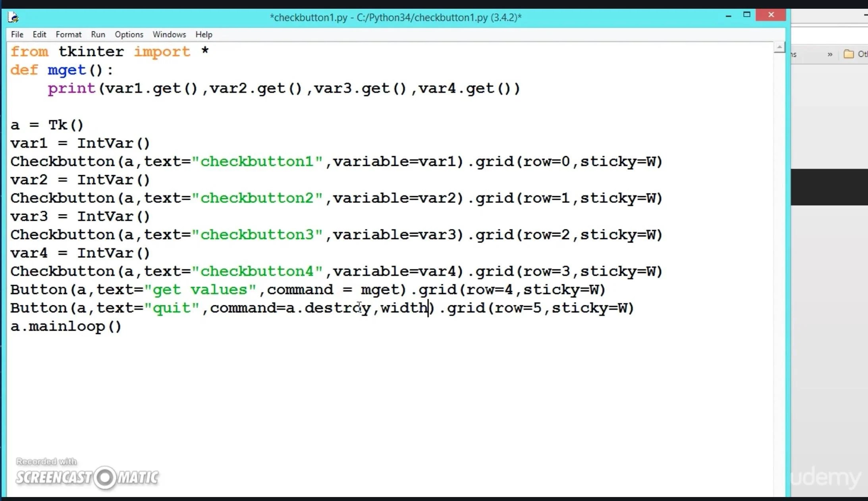Click the "checkbutton1" string in the code
Screen dimensions: 868x501
(x=257, y=162)
